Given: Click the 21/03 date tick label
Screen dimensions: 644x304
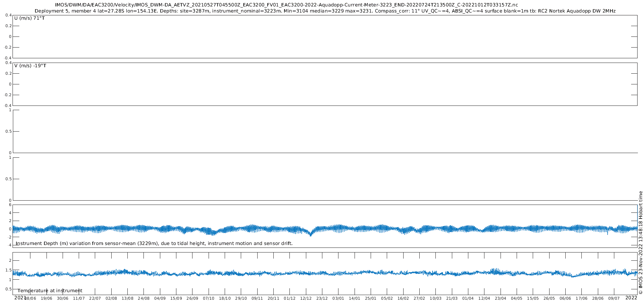Looking at the screenshot, I should [452, 298].
